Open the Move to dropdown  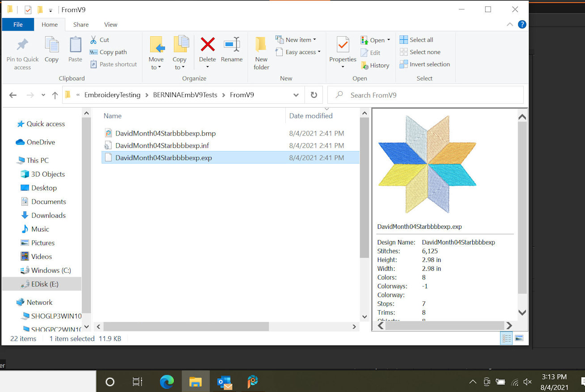click(x=156, y=54)
